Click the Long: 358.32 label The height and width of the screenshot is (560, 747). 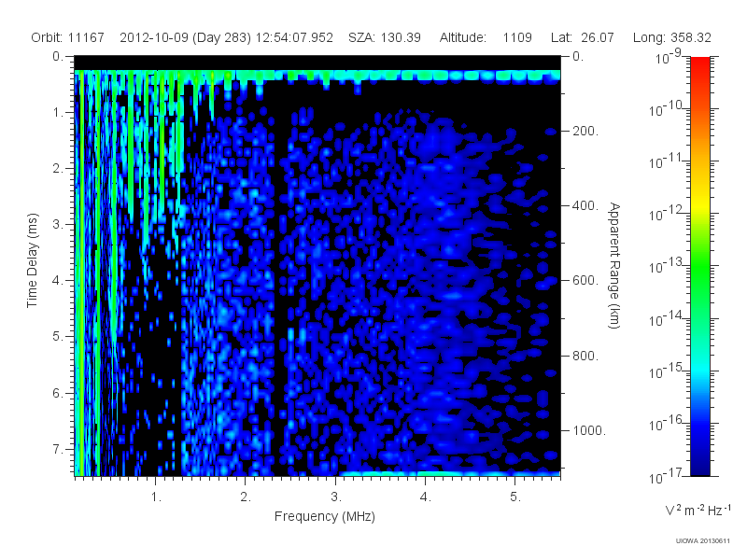point(671,37)
